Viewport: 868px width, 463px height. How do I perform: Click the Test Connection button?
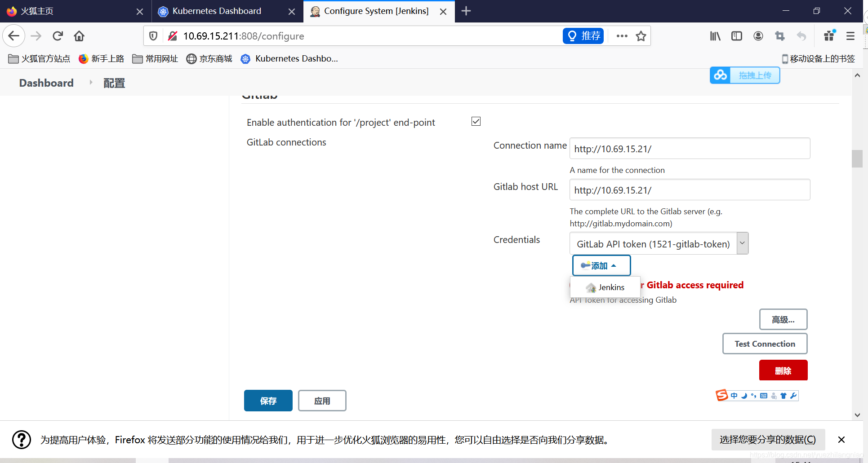(765, 344)
